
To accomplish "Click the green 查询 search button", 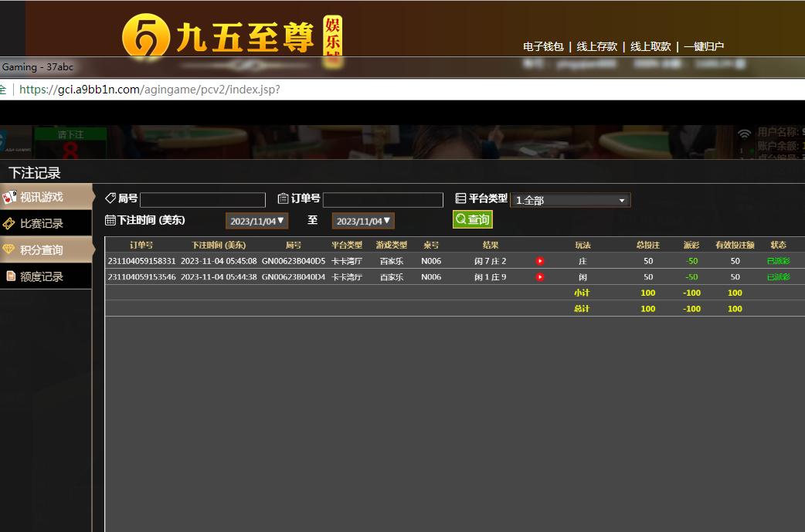I will (473, 219).
